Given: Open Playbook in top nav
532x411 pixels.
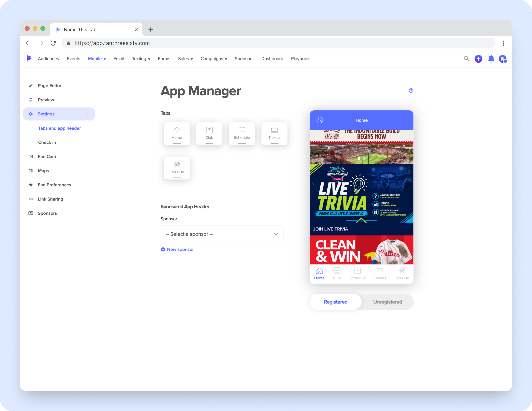Looking at the screenshot, I should point(300,59).
